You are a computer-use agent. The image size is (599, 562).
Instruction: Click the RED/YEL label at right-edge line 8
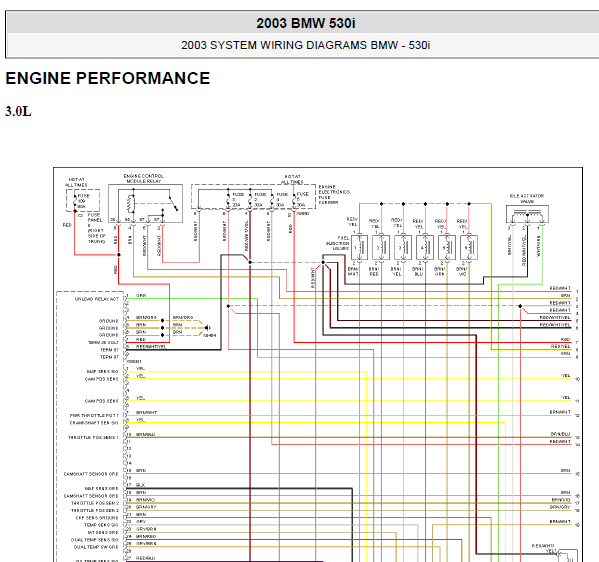tap(560, 346)
